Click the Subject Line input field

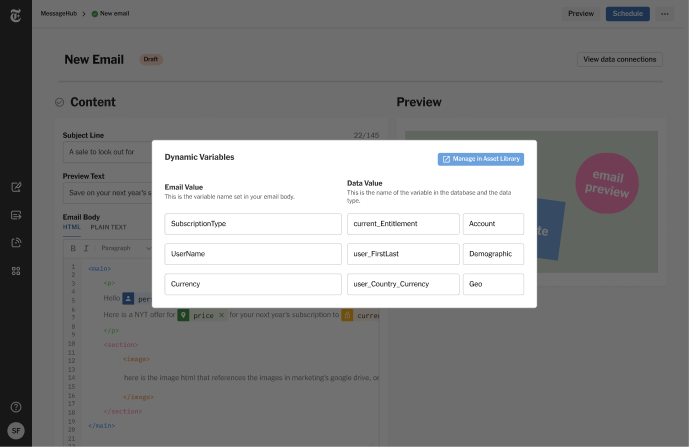pyautogui.click(x=108, y=152)
